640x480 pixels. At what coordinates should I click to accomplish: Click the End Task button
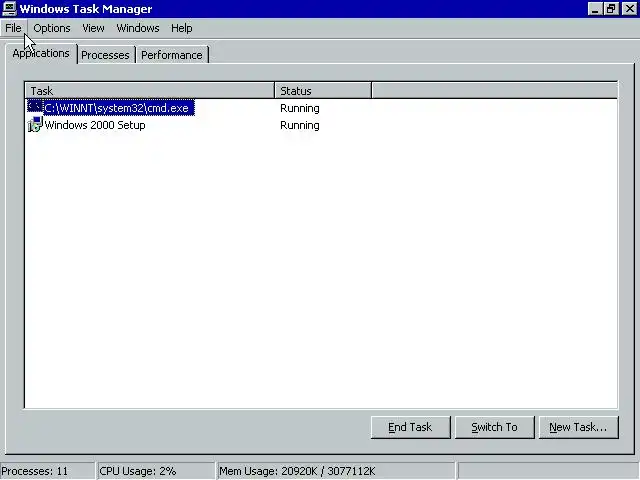pyautogui.click(x=410, y=427)
